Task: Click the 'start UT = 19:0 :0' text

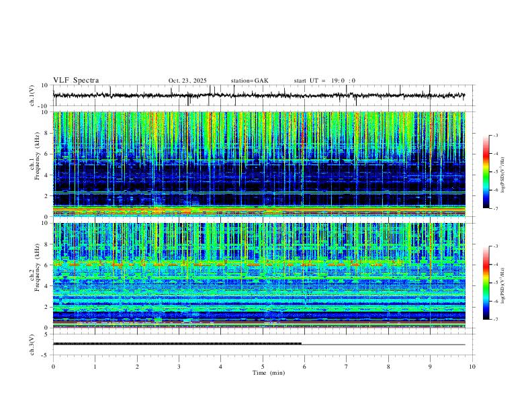Action: (324, 81)
